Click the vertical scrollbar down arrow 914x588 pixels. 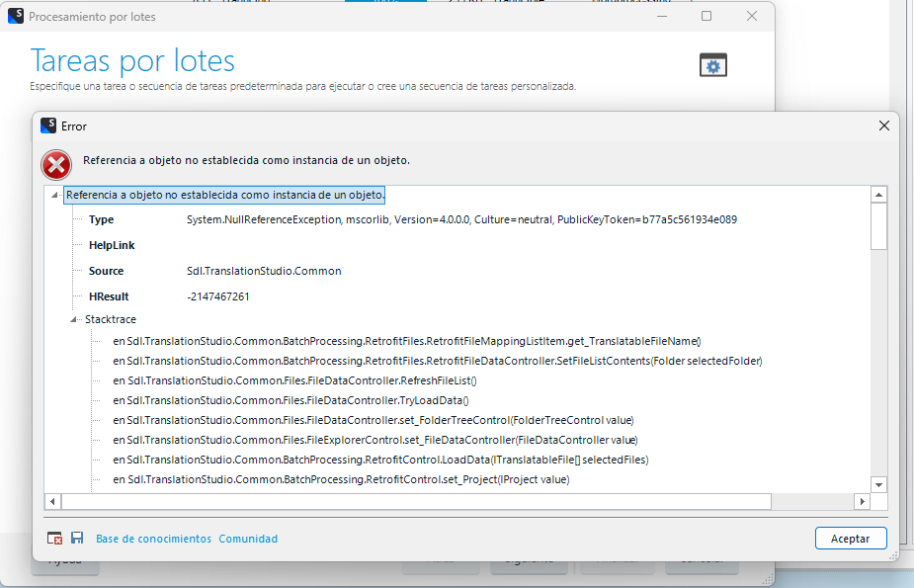click(x=878, y=485)
